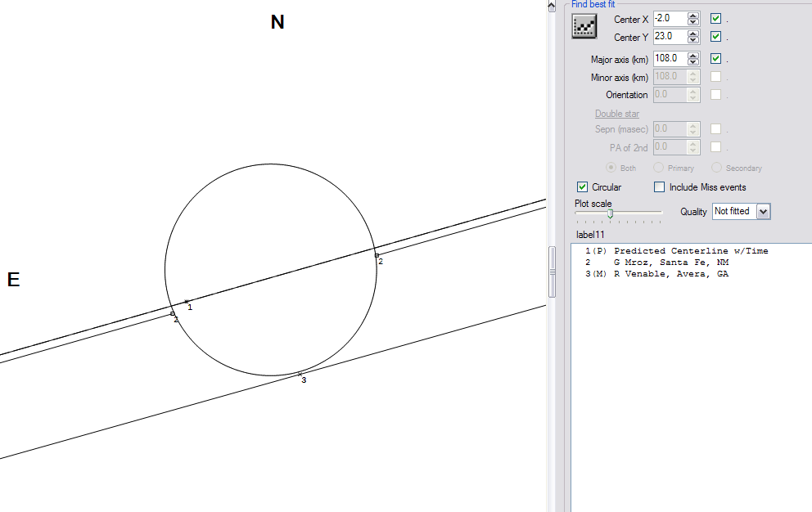This screenshot has height=512, width=812.
Task: Decrease Center X with down arrow
Action: coord(692,22)
